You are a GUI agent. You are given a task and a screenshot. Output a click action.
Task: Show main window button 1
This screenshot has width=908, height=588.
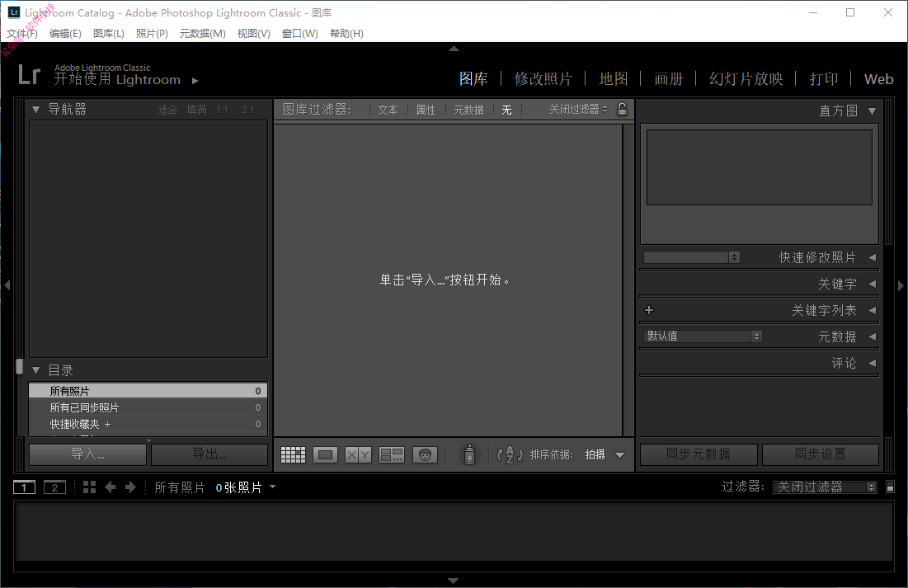click(24, 487)
